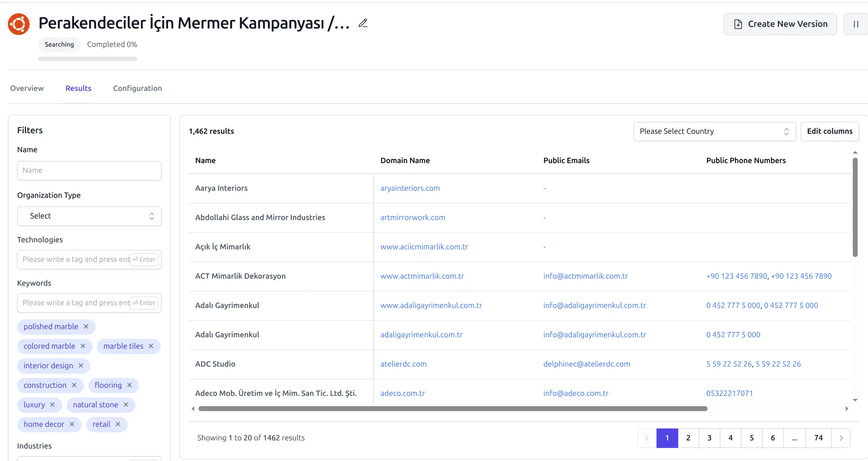This screenshot has height=461, width=868.
Task: Remove the 'marble tiles' keyword tag
Action: (x=151, y=346)
